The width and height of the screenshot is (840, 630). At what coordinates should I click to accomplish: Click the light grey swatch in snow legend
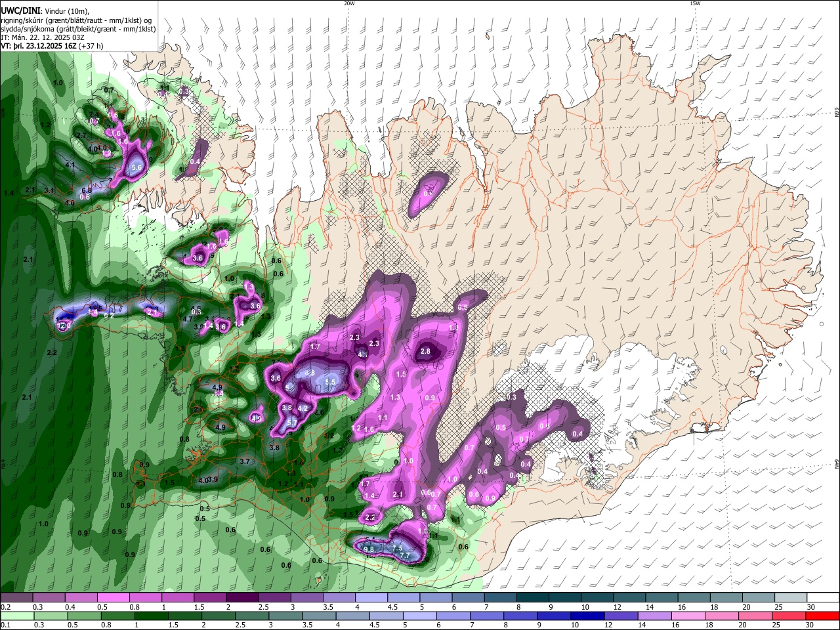point(791,598)
